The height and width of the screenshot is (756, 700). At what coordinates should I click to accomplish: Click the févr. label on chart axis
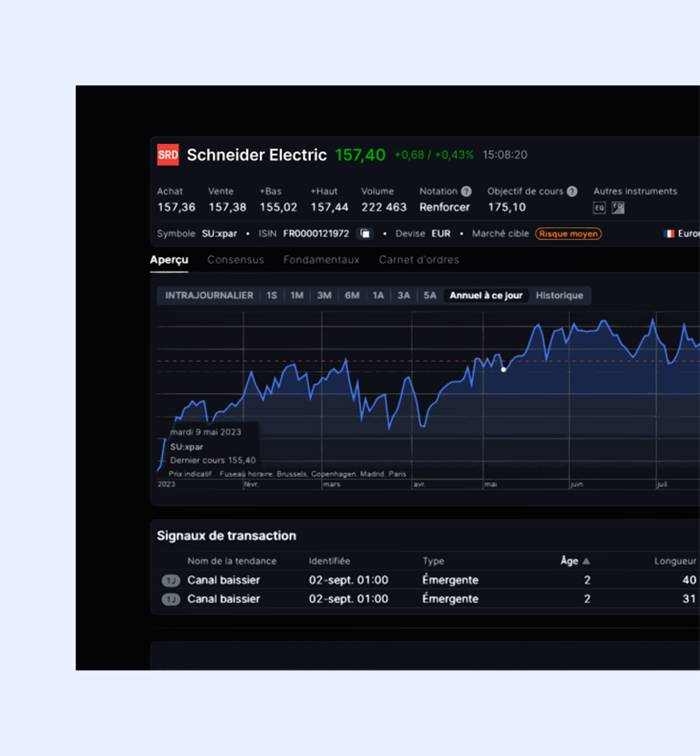coord(252,484)
